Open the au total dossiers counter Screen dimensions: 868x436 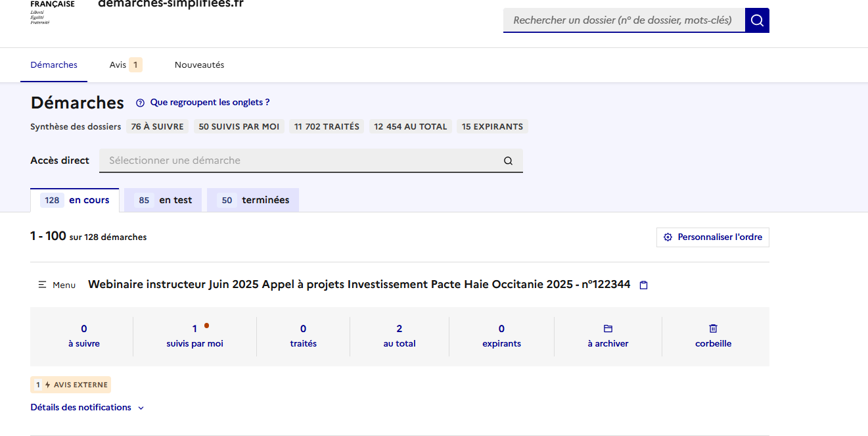tap(400, 335)
